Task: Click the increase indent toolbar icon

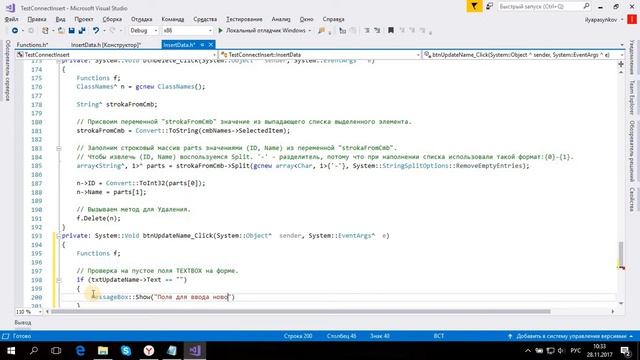Action: pos(377,31)
